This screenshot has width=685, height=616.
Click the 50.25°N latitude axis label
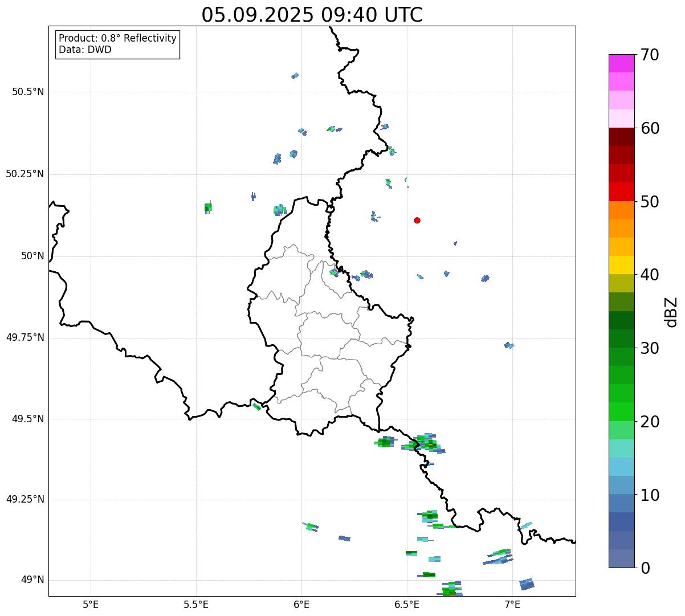25,174
